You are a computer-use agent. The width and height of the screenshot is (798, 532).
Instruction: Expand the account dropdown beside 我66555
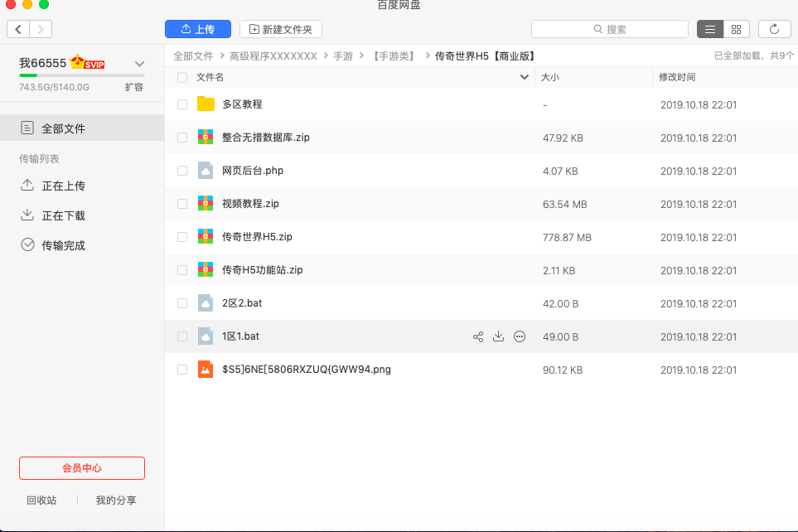pyautogui.click(x=139, y=64)
